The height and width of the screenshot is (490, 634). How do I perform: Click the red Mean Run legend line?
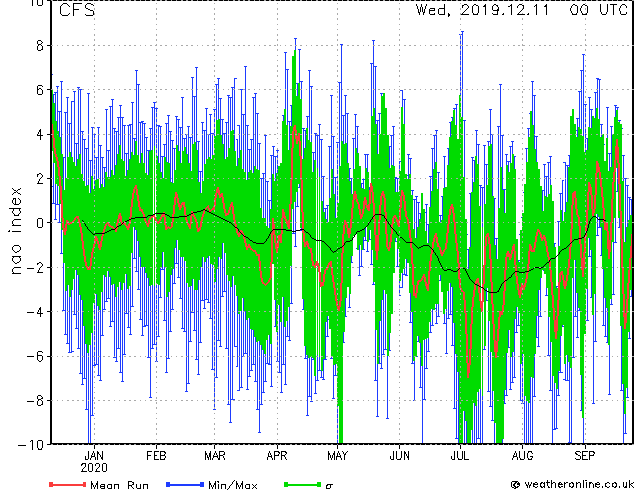pyautogui.click(x=67, y=484)
